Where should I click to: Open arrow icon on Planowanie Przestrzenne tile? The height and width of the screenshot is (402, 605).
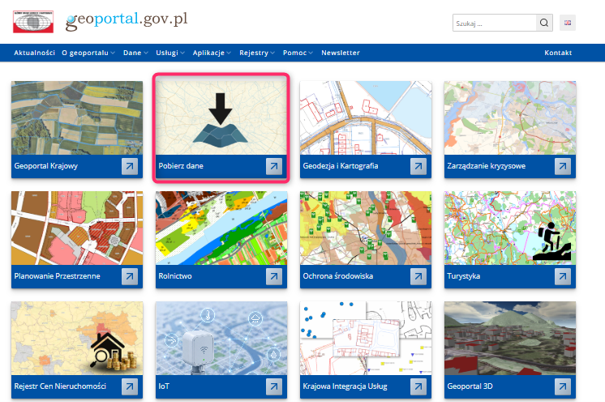[x=130, y=276]
